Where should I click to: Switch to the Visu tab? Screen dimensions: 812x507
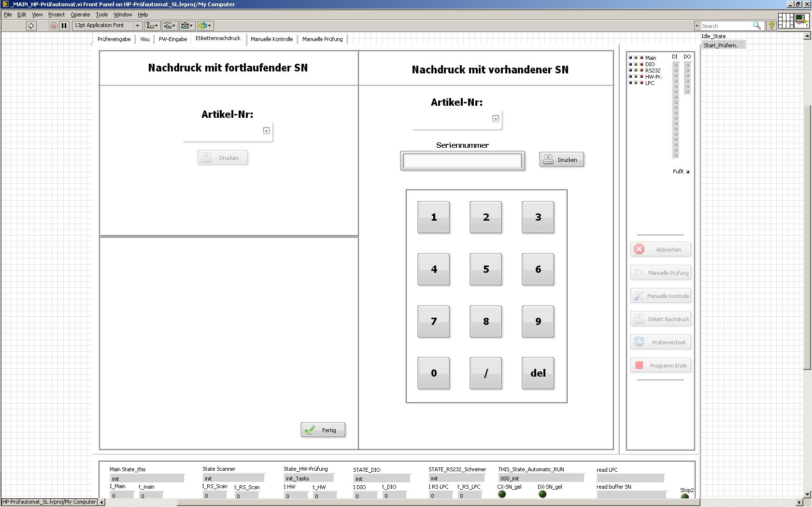click(145, 39)
